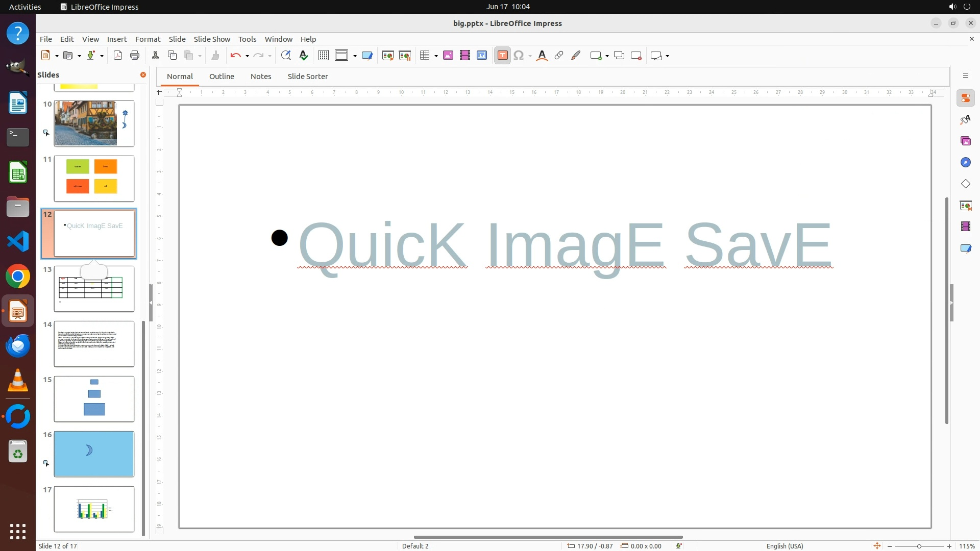This screenshot has width=980, height=551.
Task: Click the zoom slider in status bar
Action: point(919,546)
